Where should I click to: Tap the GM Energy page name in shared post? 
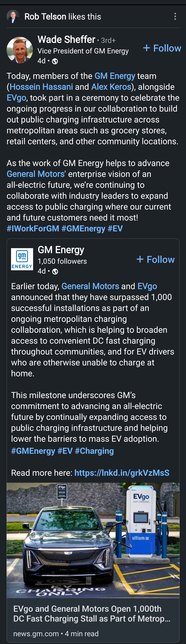(61, 250)
